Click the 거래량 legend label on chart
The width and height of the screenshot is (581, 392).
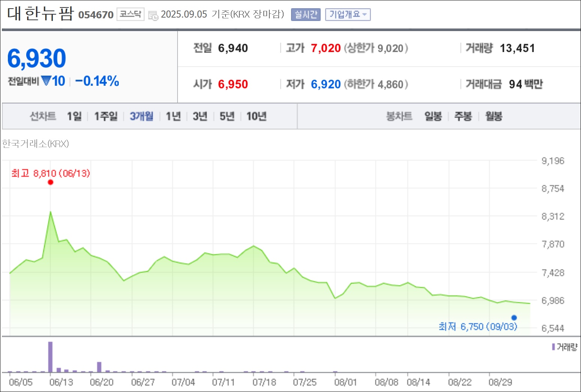(x=565, y=347)
